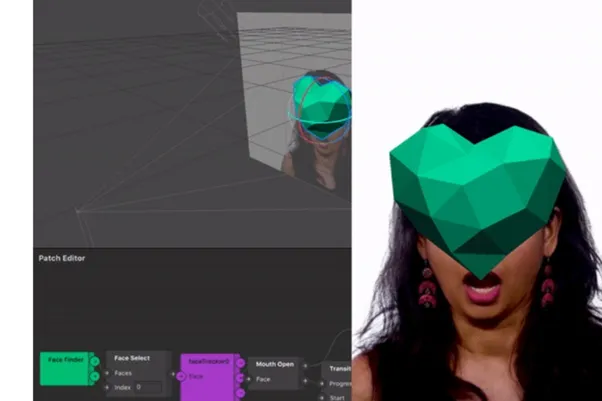Select the Face Select patch title
This screenshot has width=602, height=401.
point(132,358)
